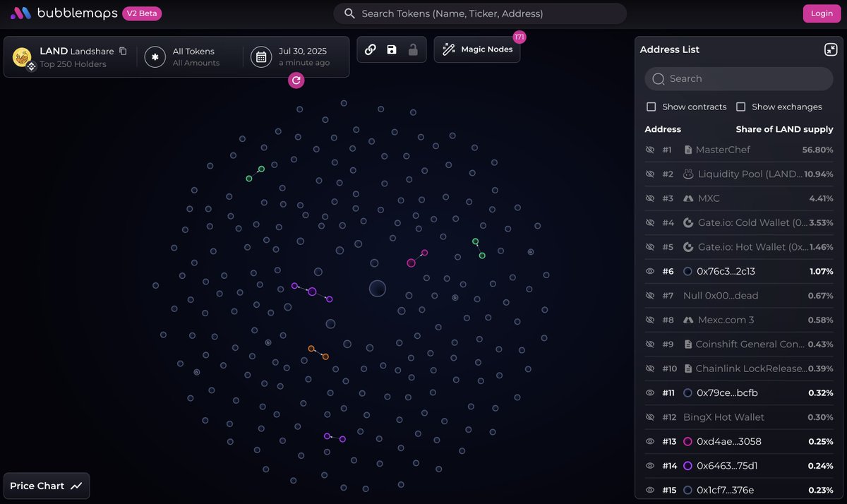Collapse the Address List panel
The width and height of the screenshot is (847, 504).
click(830, 49)
